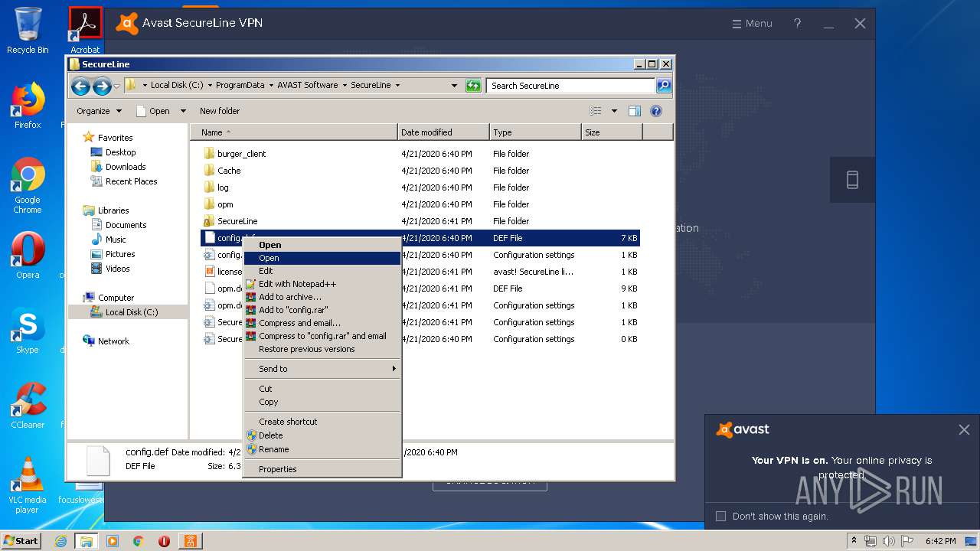The image size is (980, 551).
Task: Launch the CCleaner desktop shortcut
Action: point(28,405)
